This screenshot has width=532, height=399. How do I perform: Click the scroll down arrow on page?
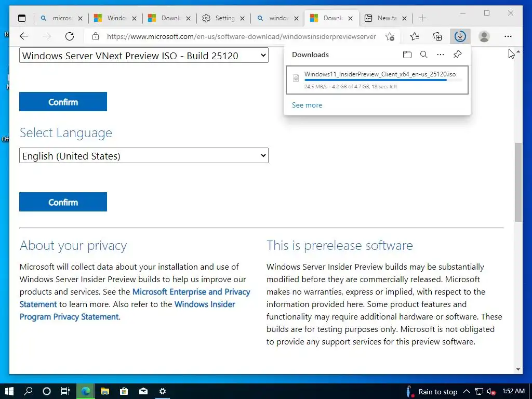518,369
